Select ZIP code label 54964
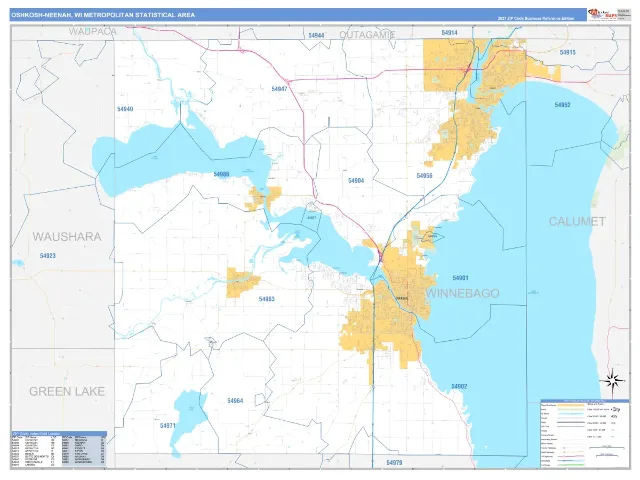 235,401
